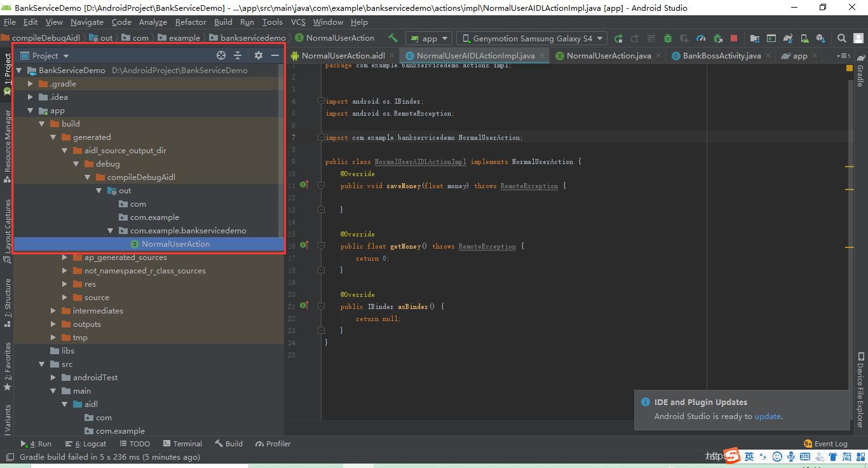Open the VCS menu
Image resolution: width=868 pixels, height=468 pixels.
click(x=298, y=22)
